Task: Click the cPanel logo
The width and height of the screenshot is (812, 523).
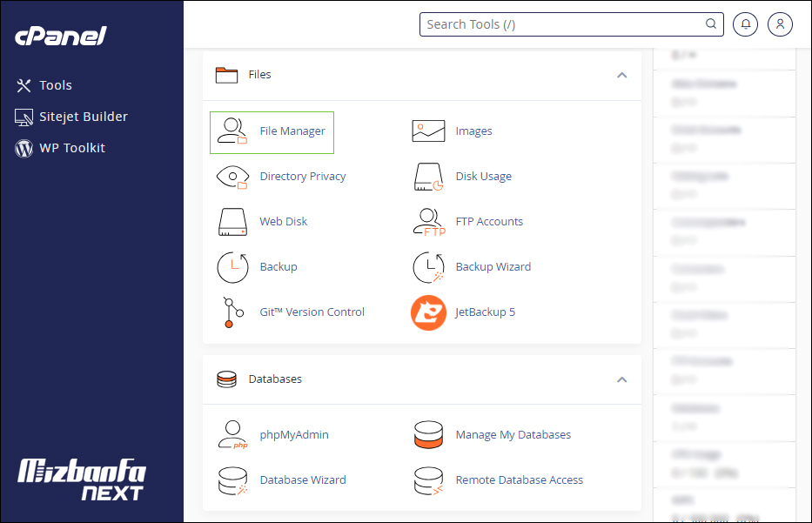Action: tap(61, 37)
